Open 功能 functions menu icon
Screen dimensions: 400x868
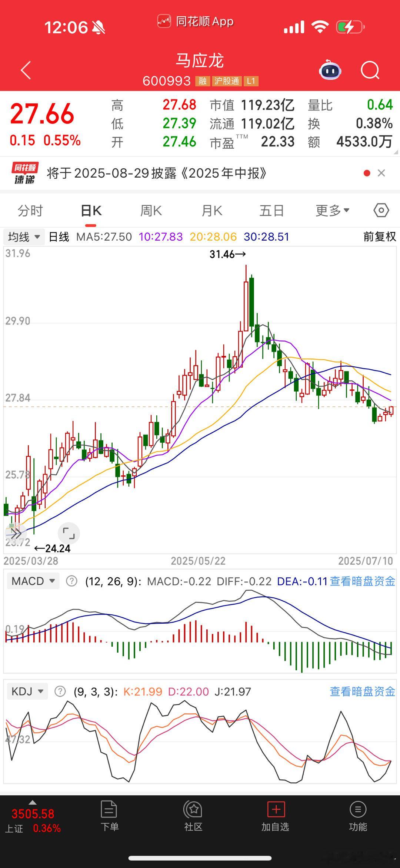click(358, 816)
